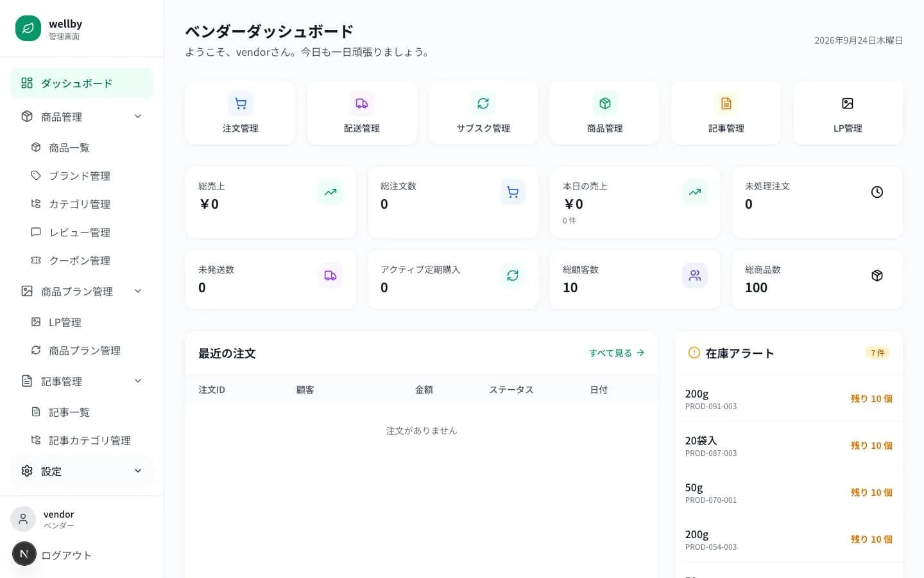The height and width of the screenshot is (578, 924).
Task: Open the 配送管理 truck shortcut icon
Action: click(362, 103)
